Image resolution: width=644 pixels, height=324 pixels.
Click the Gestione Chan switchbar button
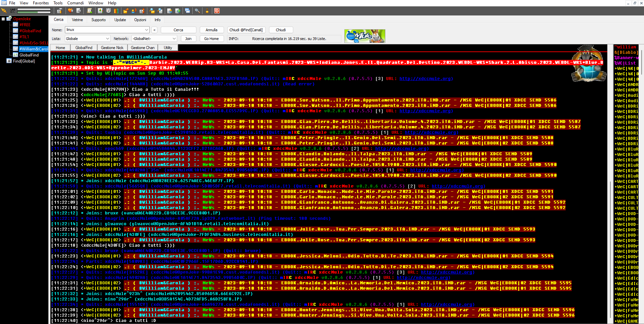143,48
